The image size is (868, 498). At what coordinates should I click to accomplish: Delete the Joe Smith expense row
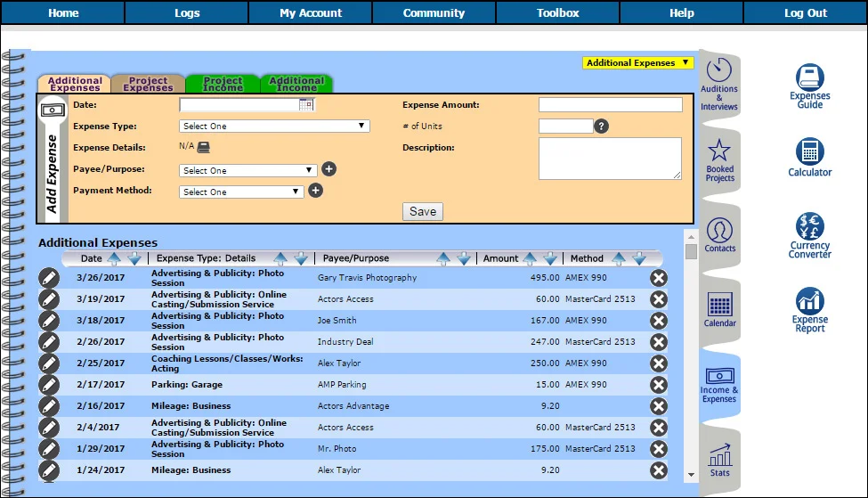pyautogui.click(x=658, y=321)
